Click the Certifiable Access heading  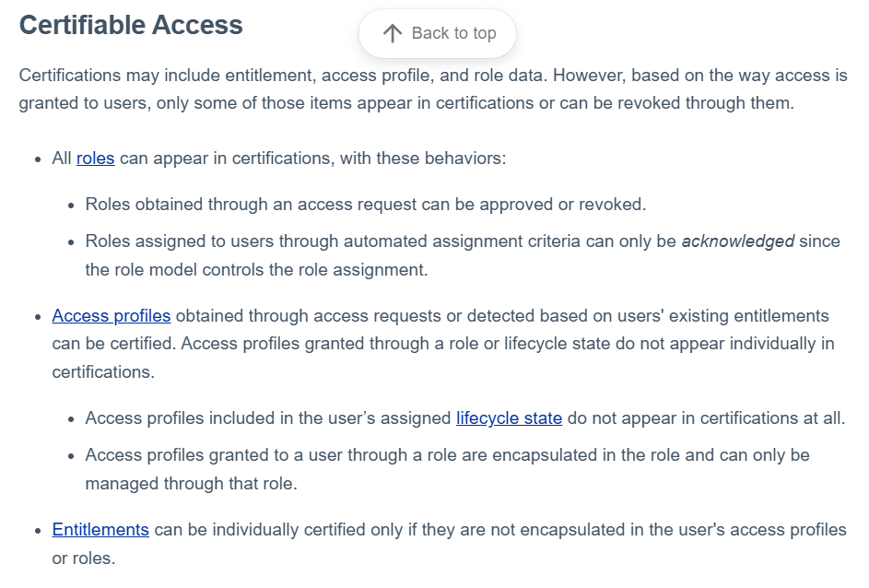coord(131,25)
